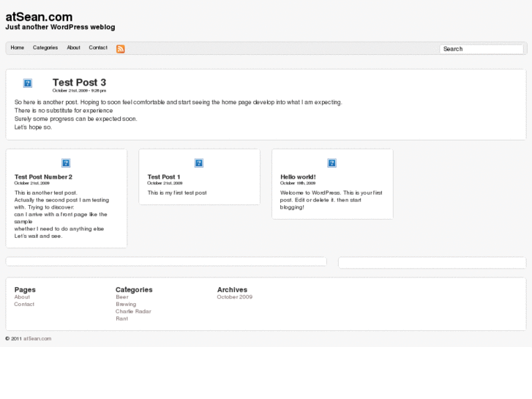
Task: Click the Rant category link
Action: (121, 318)
